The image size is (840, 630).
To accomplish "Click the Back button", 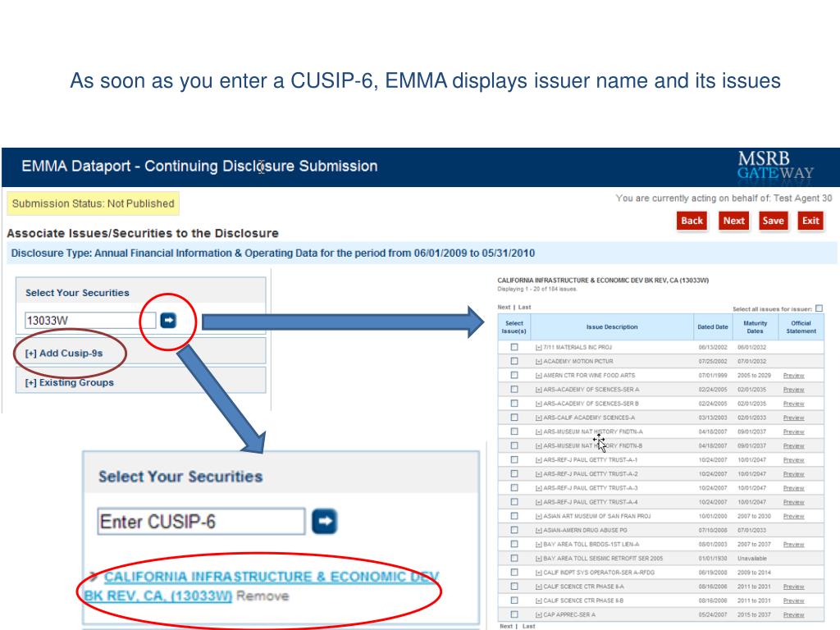I will (x=692, y=221).
